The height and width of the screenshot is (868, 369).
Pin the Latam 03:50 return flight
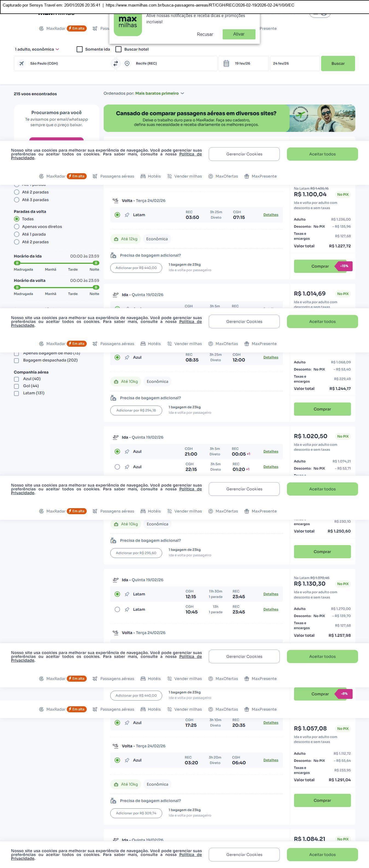[x=127, y=215]
